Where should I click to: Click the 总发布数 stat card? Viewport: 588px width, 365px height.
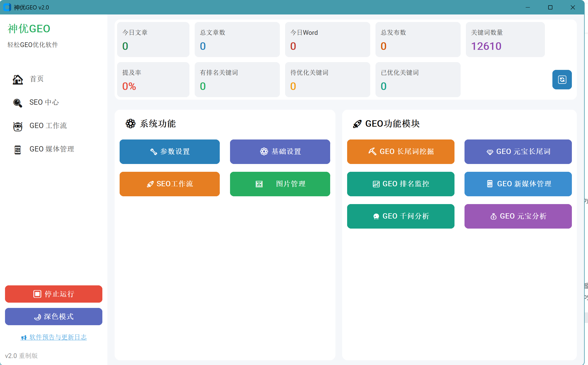click(418, 40)
